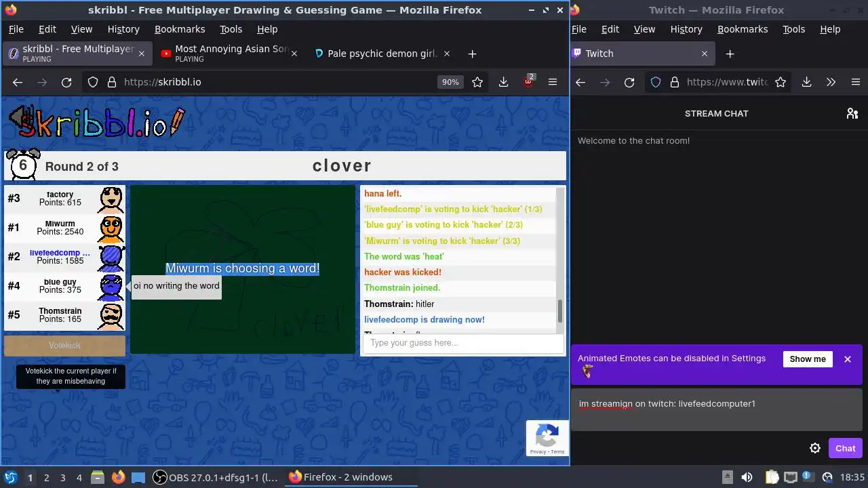
Task: Reload the skribbl.io page
Action: point(66,82)
